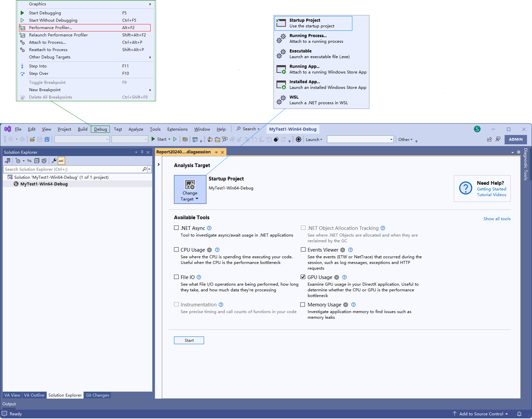
Task: Open the Other dropdown in toolbar
Action: (405, 139)
